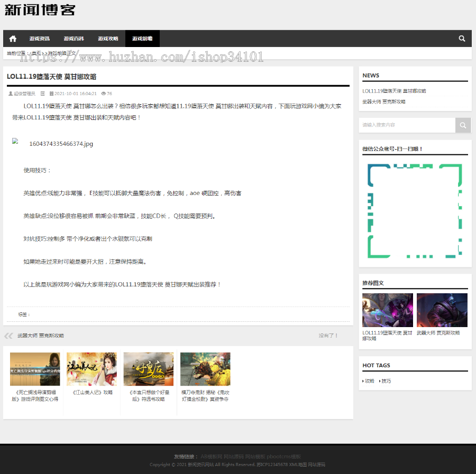Open NEWS link LOL11.19堕落天使 莫甘娜攻略
The height and width of the screenshot is (474, 476).
tap(394, 91)
